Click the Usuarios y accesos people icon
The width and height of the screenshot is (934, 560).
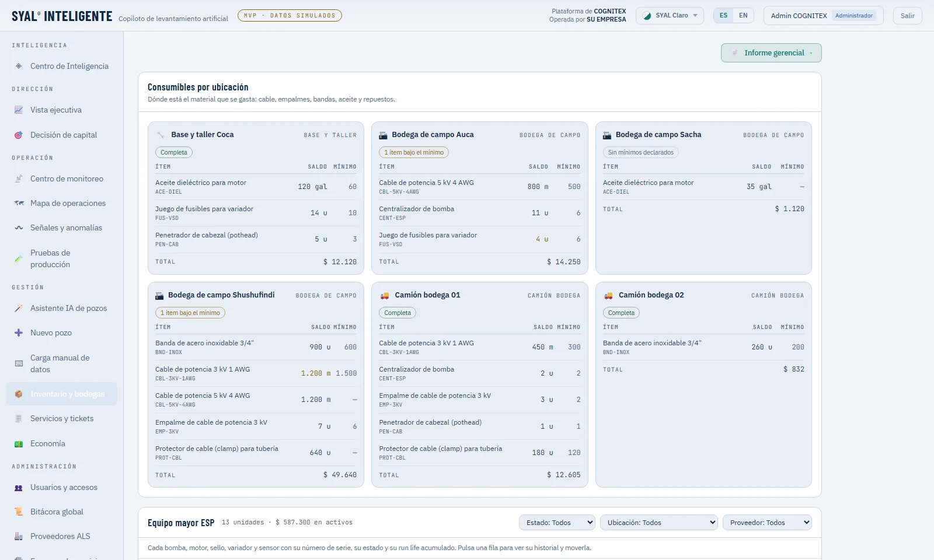pos(19,487)
